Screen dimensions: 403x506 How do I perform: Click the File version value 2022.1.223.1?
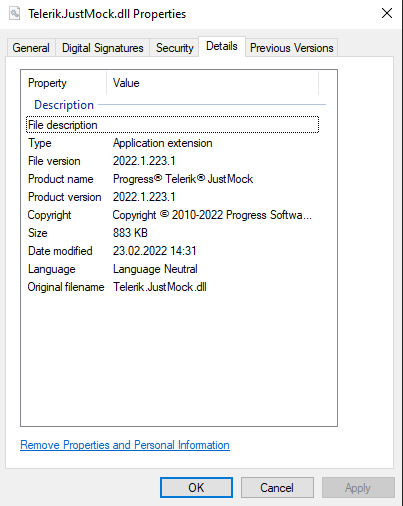144,161
